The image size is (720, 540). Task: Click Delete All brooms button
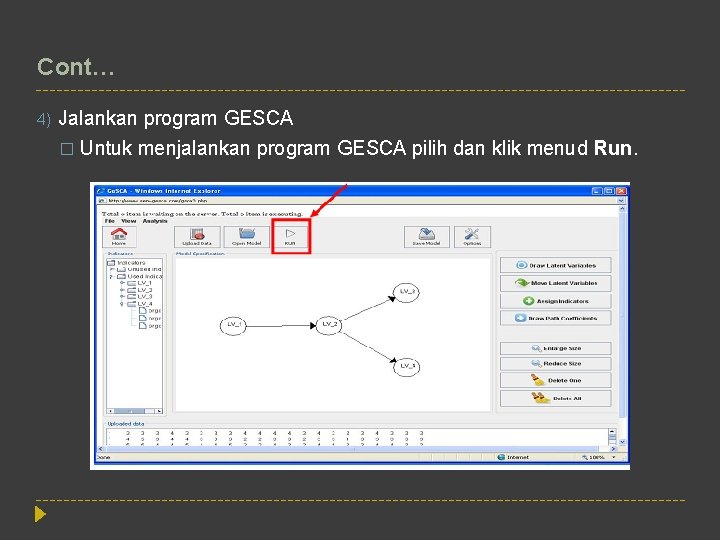click(x=556, y=398)
